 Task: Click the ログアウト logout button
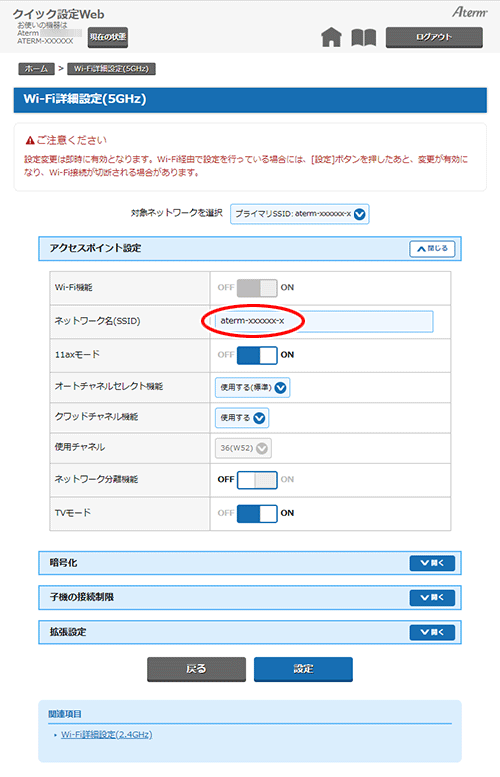[434, 37]
